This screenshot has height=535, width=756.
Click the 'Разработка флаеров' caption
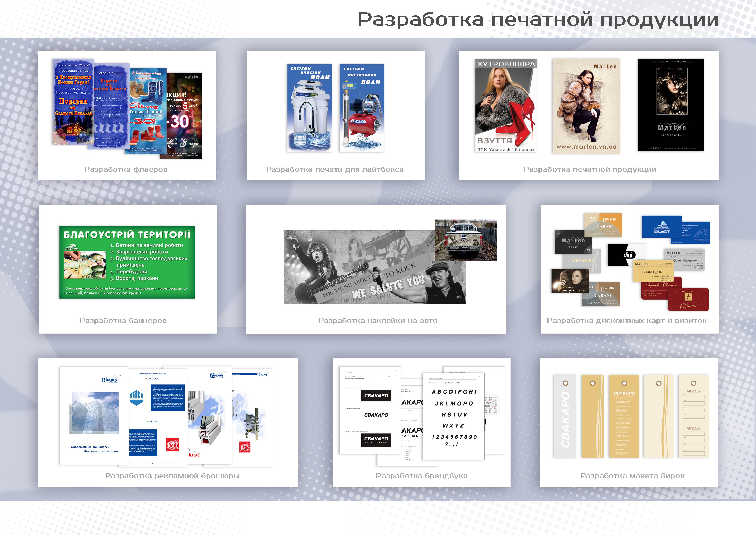pos(126,169)
